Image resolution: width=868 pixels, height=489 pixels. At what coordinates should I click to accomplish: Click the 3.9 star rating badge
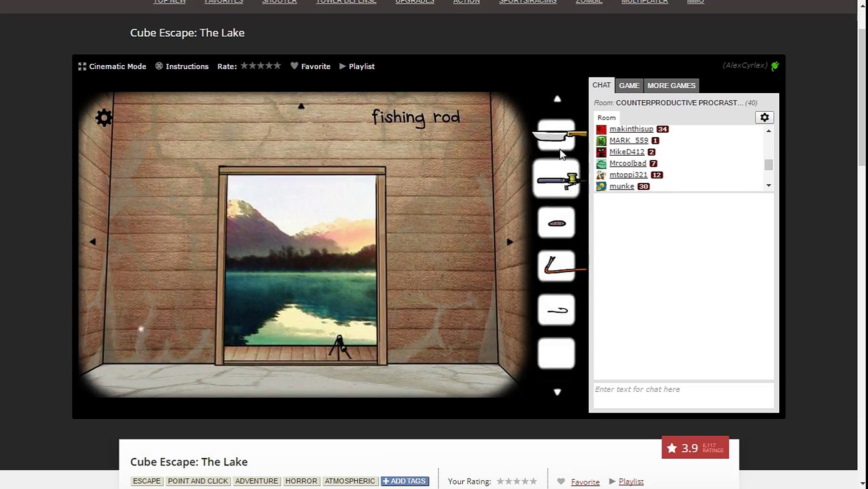click(695, 448)
